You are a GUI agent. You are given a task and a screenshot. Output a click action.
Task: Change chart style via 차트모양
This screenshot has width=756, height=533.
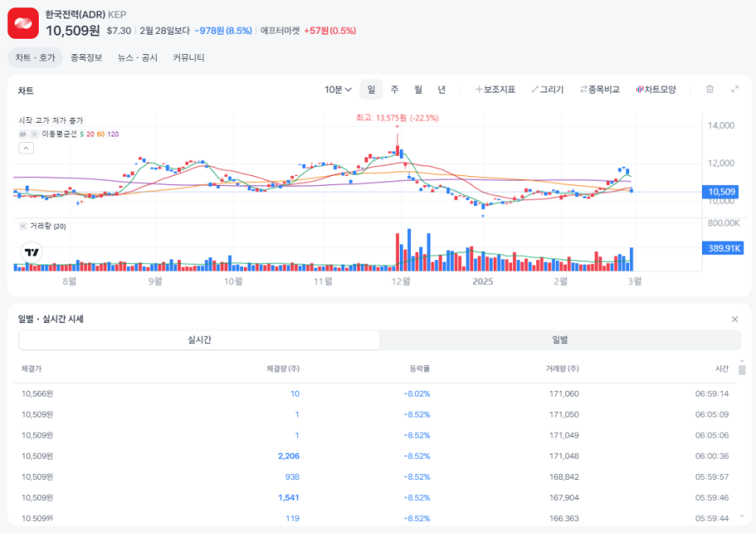(x=656, y=90)
